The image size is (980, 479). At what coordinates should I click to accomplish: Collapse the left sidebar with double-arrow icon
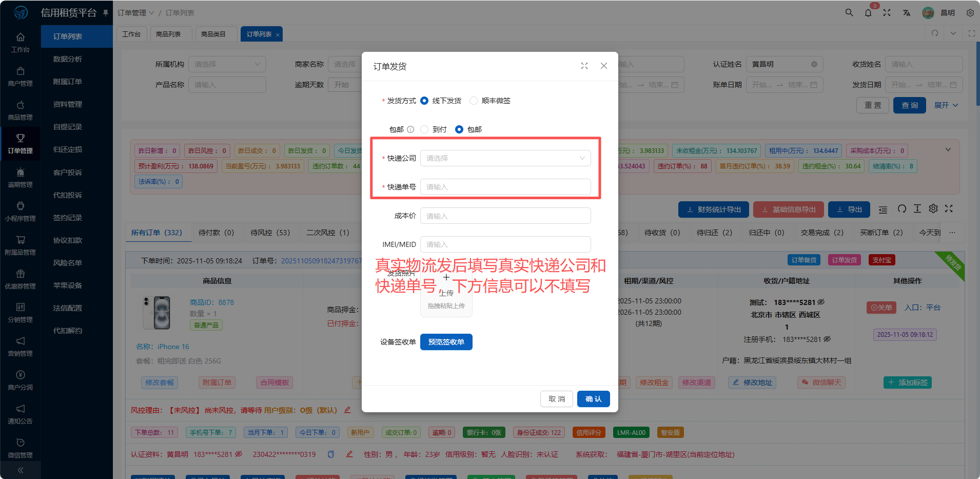point(21,470)
